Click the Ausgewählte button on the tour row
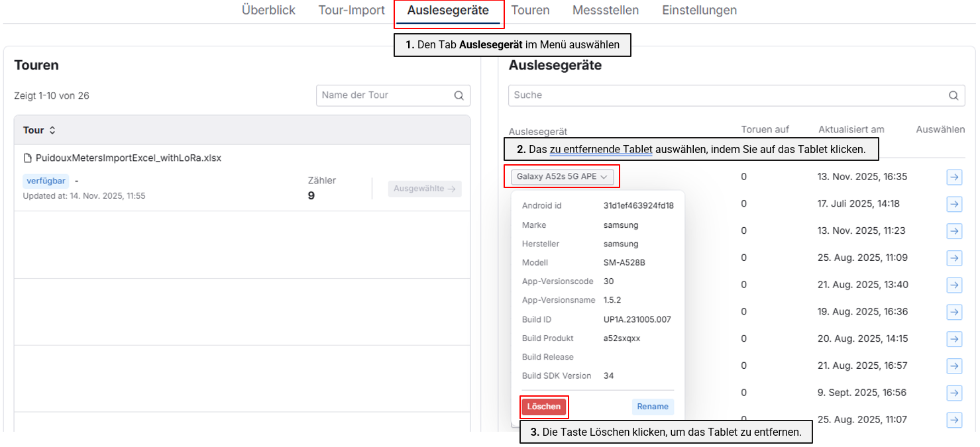This screenshot has height=447, width=980. click(x=425, y=189)
